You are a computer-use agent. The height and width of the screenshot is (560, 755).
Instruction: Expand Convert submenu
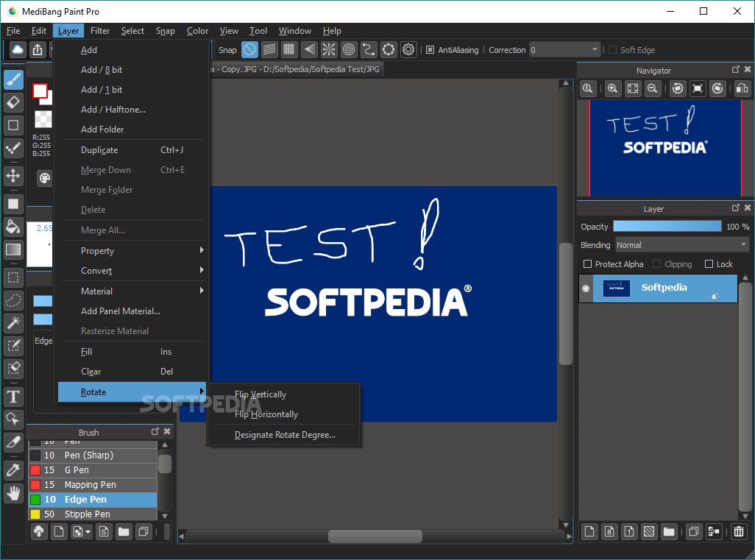click(x=133, y=270)
